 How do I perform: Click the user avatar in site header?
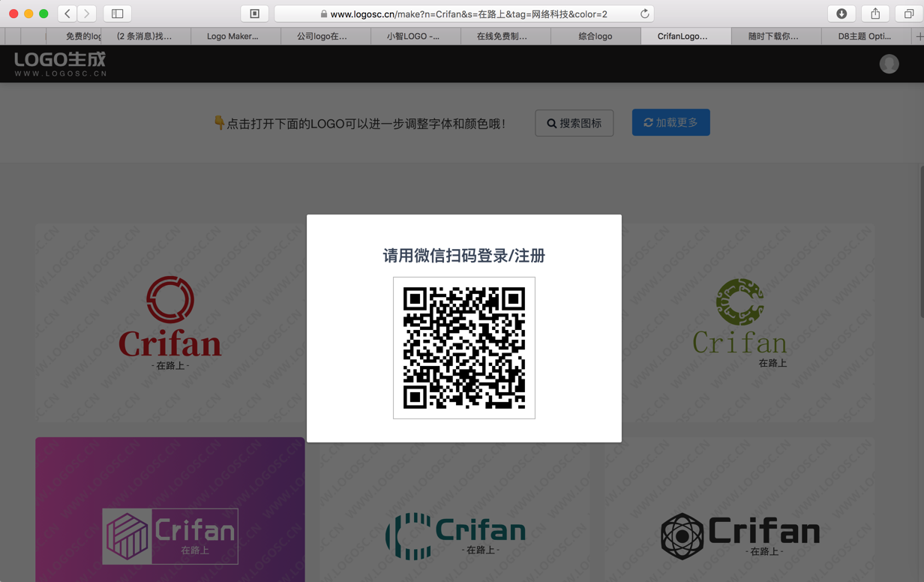(889, 64)
